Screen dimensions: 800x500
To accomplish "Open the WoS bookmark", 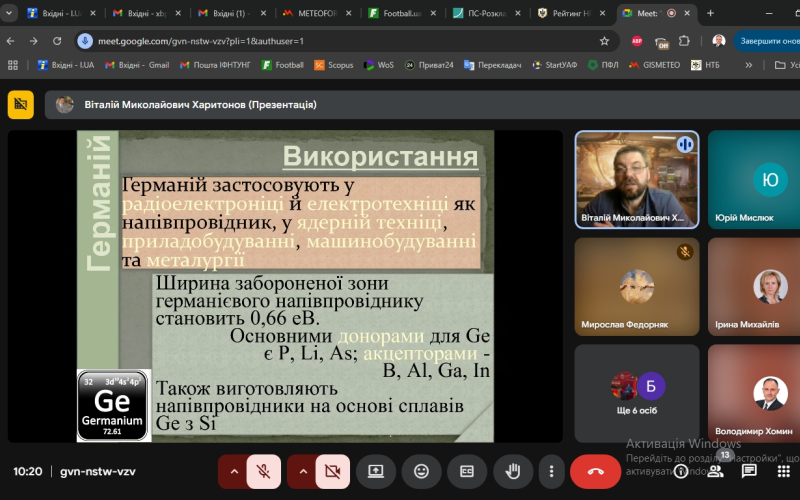I will pos(379,65).
